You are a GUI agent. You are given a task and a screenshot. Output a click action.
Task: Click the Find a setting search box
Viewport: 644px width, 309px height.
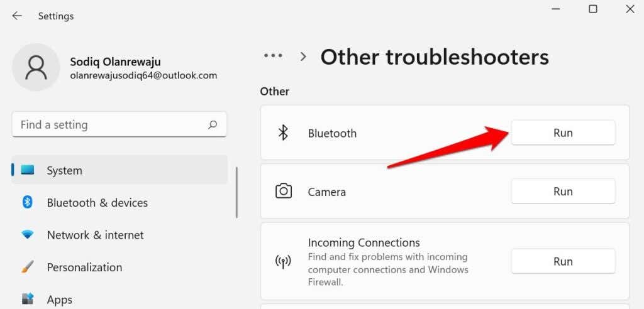click(110, 125)
